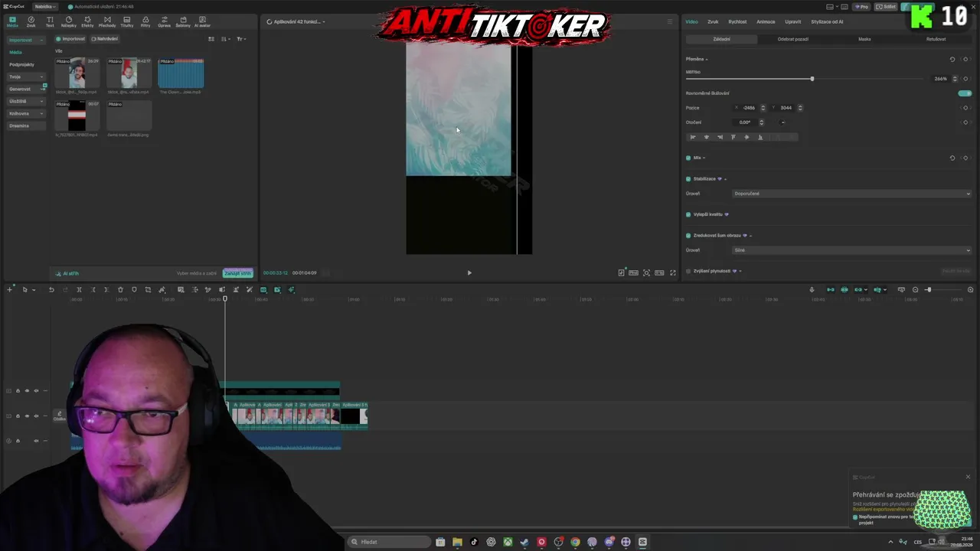
Task: Toggle the Zredukovat šum obrazu checkbox
Action: click(688, 236)
